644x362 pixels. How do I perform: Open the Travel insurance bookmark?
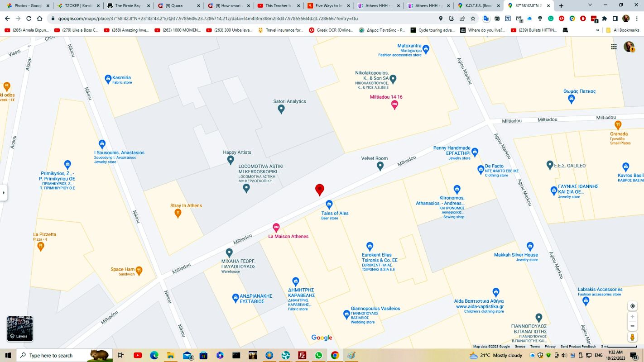point(281,30)
